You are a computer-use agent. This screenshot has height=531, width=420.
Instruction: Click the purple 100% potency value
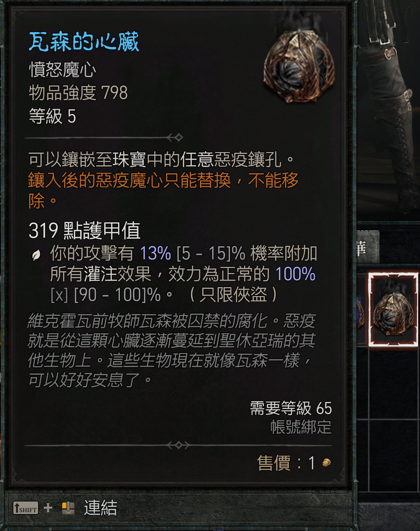tap(295, 274)
